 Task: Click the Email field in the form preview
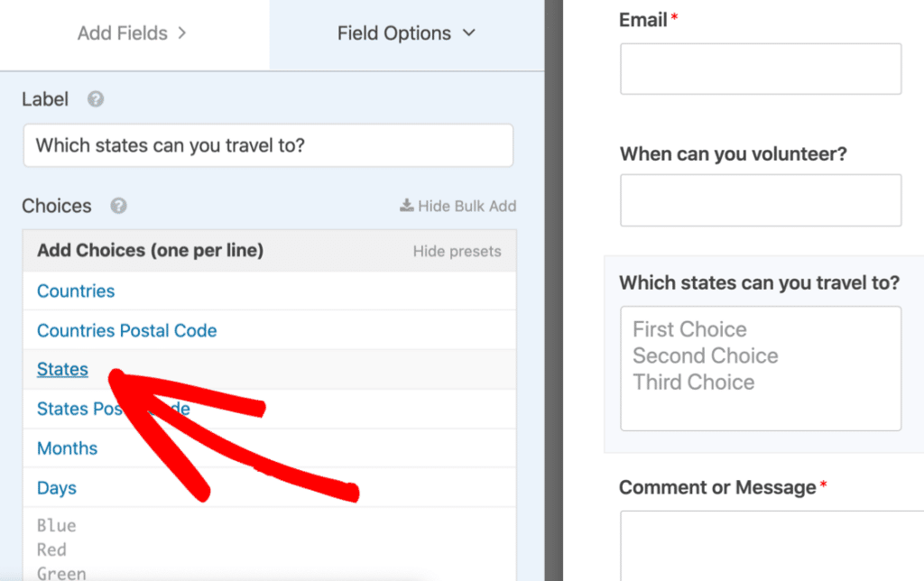761,69
